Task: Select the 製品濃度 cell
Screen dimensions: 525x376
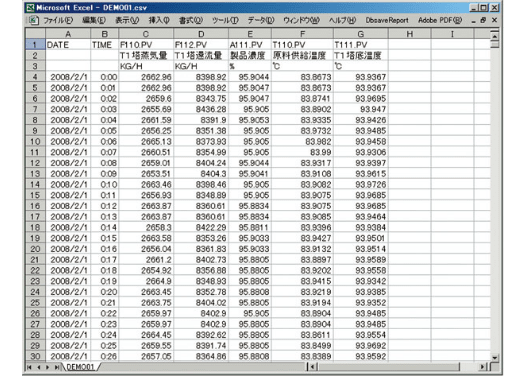Action: pos(250,56)
